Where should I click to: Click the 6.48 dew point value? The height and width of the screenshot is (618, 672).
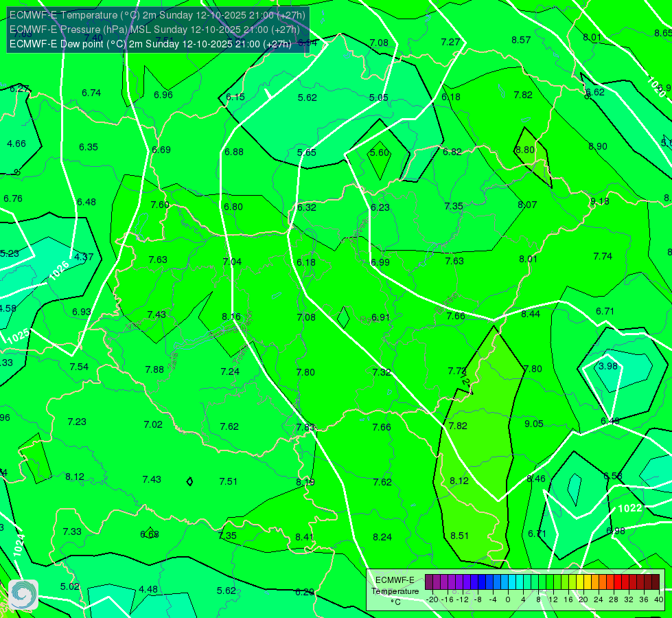[x=86, y=202]
